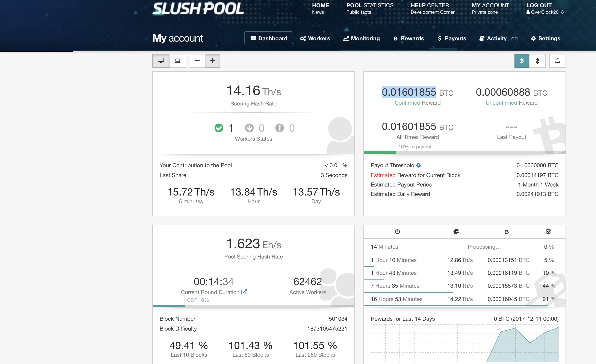This screenshot has width=596, height=364.
Task: Select the 1 Hour 43 Minutes row
Action: click(x=464, y=273)
